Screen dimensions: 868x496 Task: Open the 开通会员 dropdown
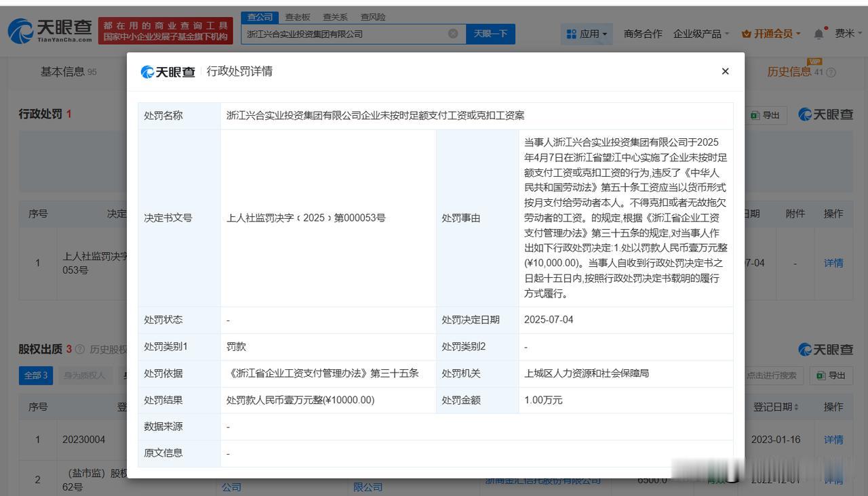click(x=772, y=34)
